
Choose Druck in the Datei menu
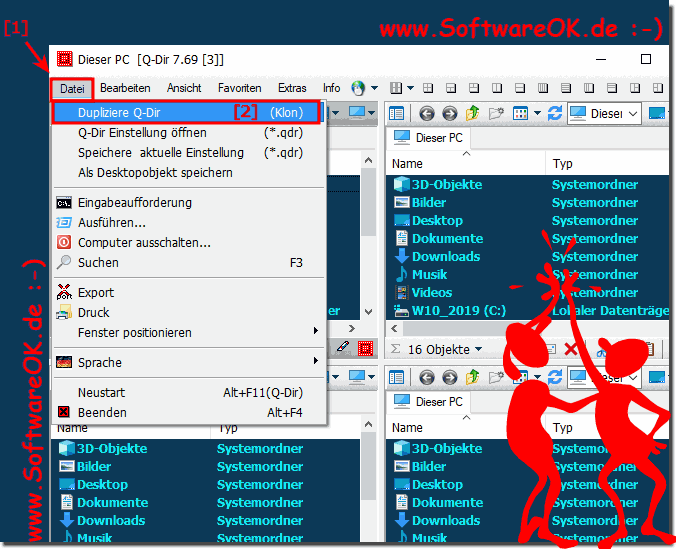click(190, 312)
